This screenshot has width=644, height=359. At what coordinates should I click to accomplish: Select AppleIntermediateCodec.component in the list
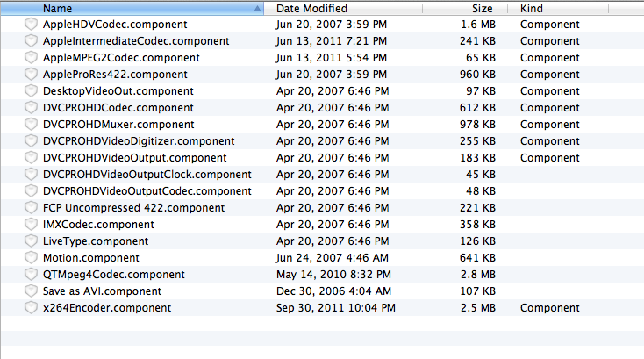coord(136,41)
